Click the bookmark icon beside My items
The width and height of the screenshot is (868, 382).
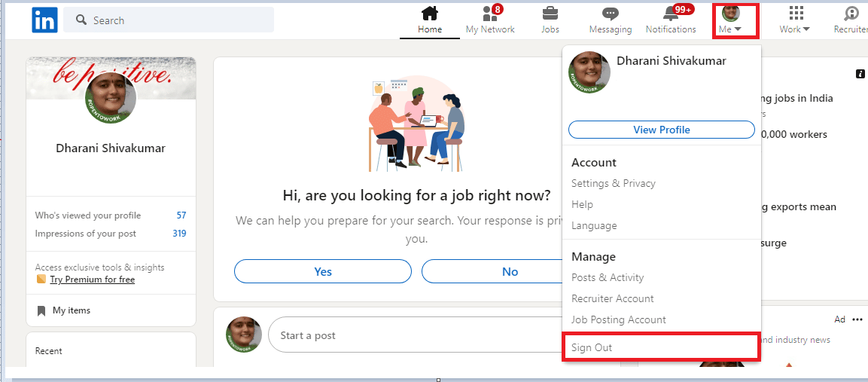click(x=41, y=310)
